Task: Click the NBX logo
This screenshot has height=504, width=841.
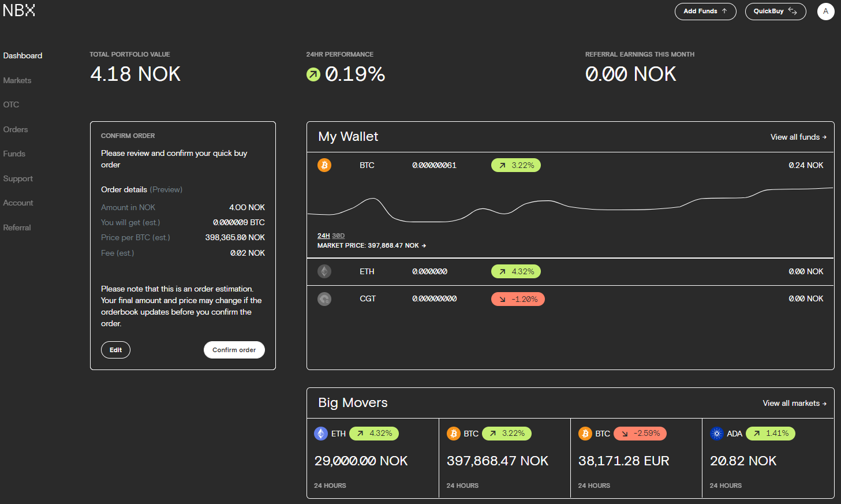Action: click(x=19, y=10)
